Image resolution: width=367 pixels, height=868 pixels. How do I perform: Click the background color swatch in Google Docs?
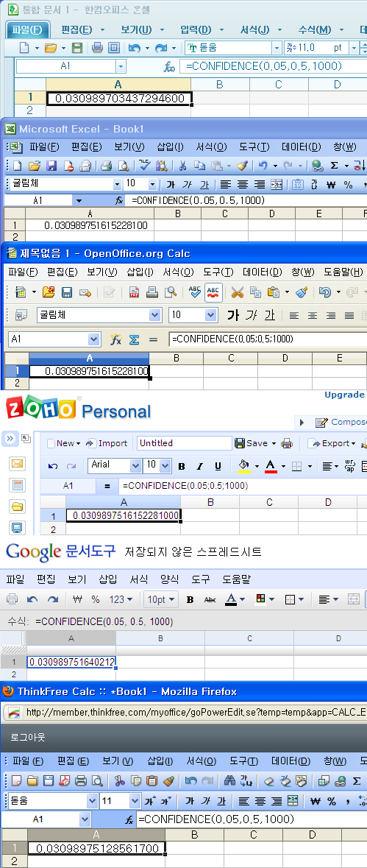pos(261,599)
